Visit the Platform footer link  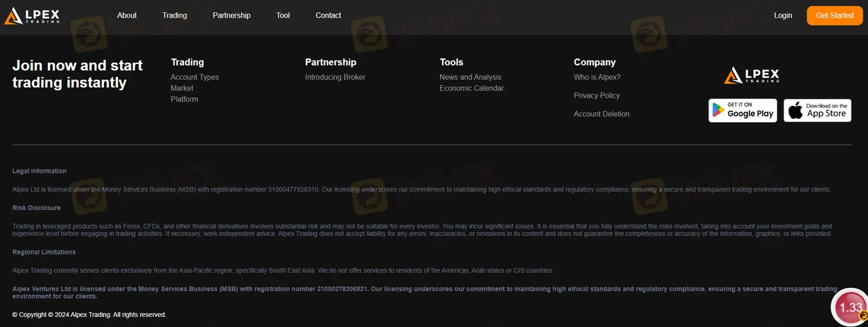point(184,99)
